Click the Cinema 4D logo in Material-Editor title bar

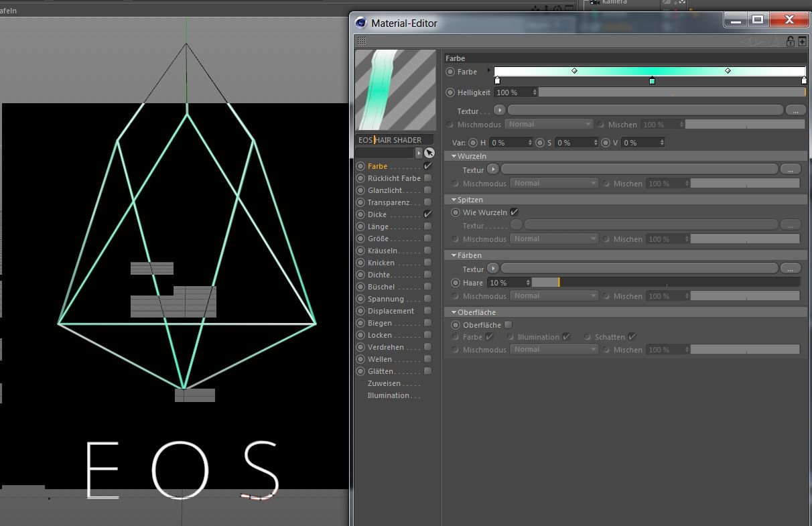point(361,23)
